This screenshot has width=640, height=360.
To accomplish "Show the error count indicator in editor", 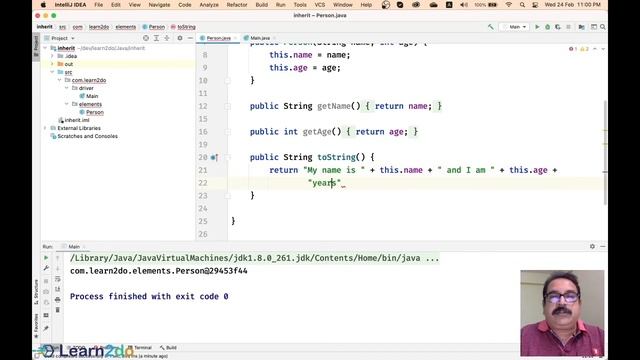I will click(x=573, y=49).
